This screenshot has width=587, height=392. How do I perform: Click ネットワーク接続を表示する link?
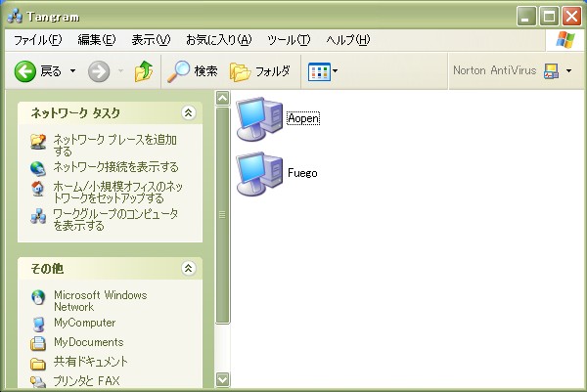[115, 166]
